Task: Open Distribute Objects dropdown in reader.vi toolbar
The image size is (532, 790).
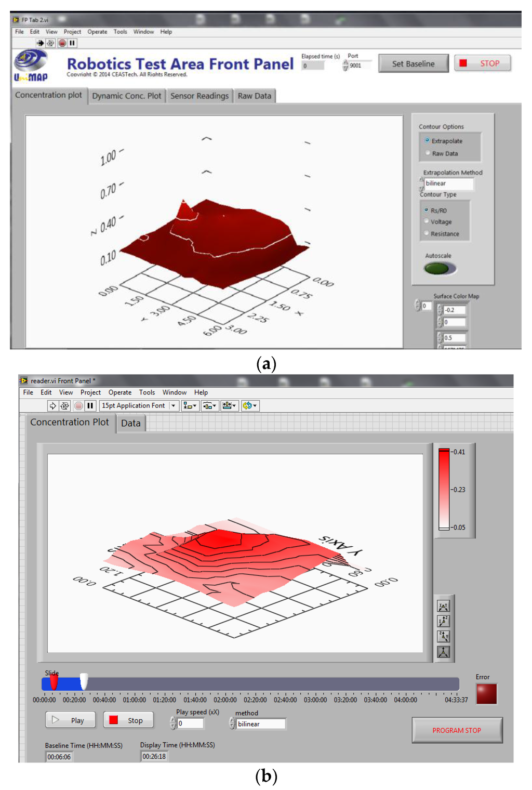Action: [209, 405]
